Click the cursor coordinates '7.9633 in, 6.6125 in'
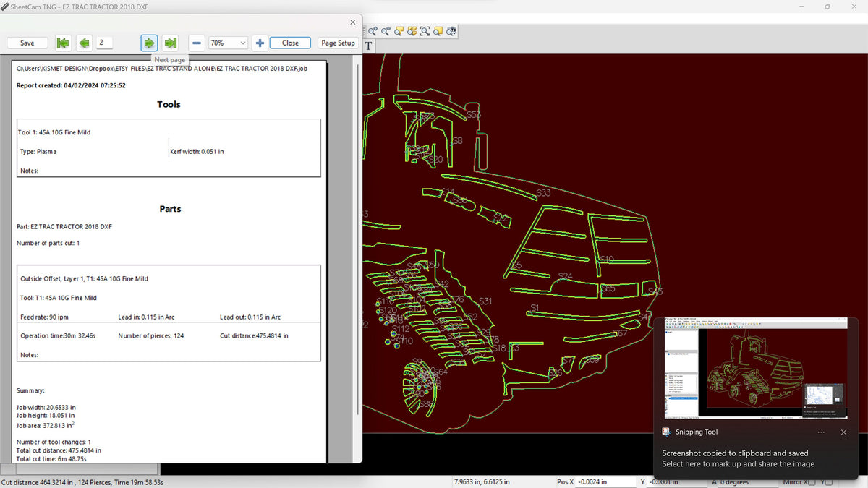Viewport: 868px width, 488px height. (482, 481)
